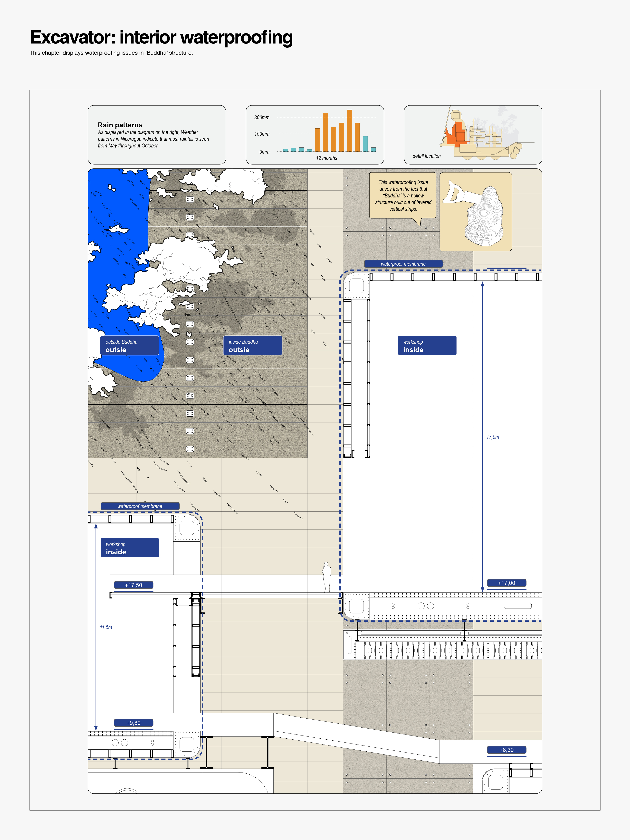Click the 'Excavator: interior waterproofing' title
630x840 pixels.
click(x=161, y=37)
